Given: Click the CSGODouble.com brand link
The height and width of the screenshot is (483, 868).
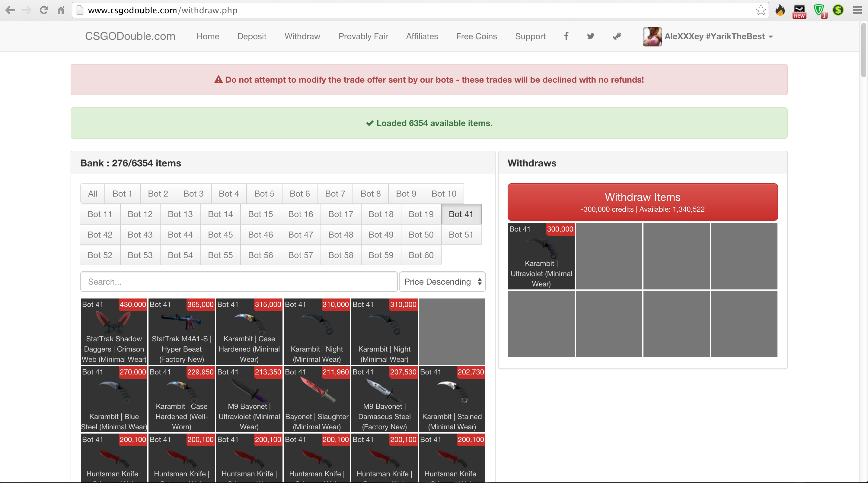Looking at the screenshot, I should click(130, 36).
